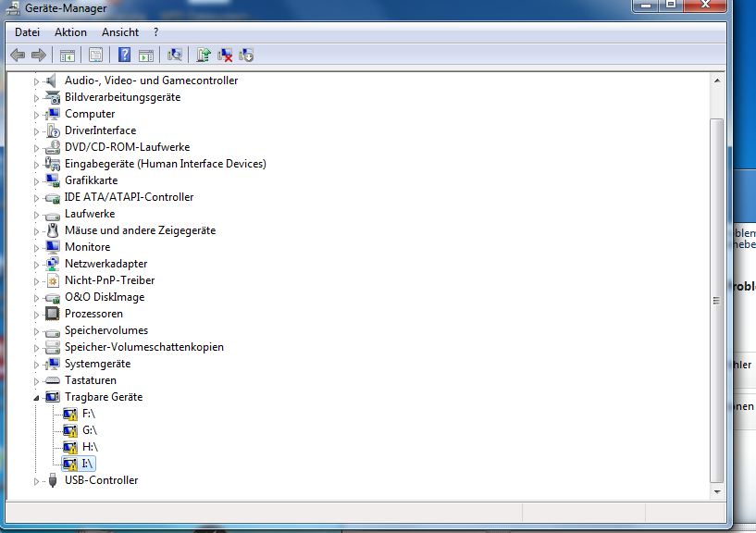This screenshot has width=756, height=533.
Task: Select the Prozessoren label
Action: click(x=93, y=314)
